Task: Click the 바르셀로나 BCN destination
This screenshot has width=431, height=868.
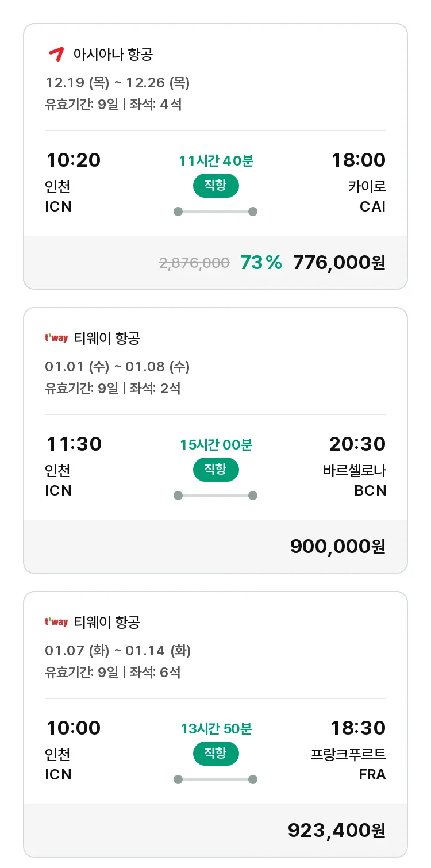Action: pyautogui.click(x=355, y=480)
